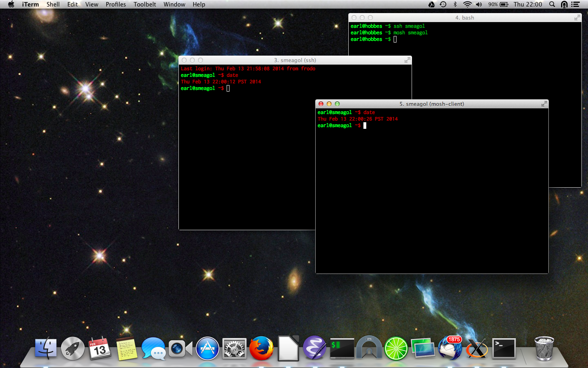588x368 pixels.
Task: Enter full screen on smeagol (ssh) window
Action: pos(407,60)
